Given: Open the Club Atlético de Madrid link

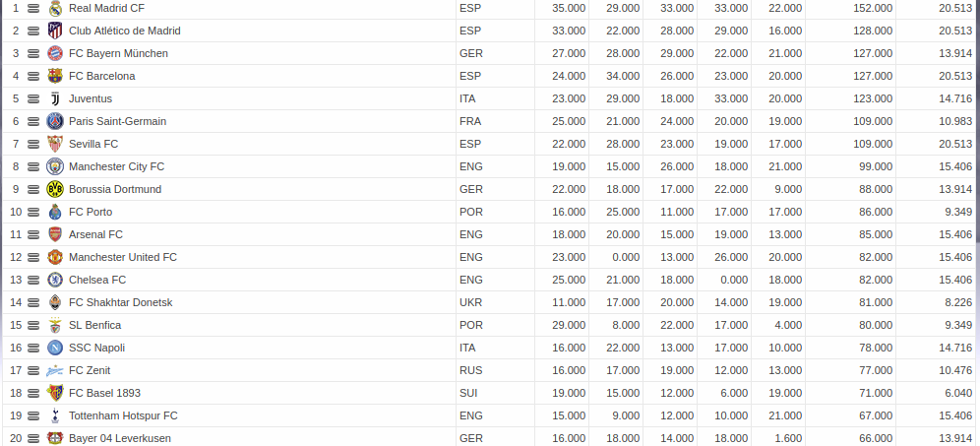Looking at the screenshot, I should click(124, 31).
